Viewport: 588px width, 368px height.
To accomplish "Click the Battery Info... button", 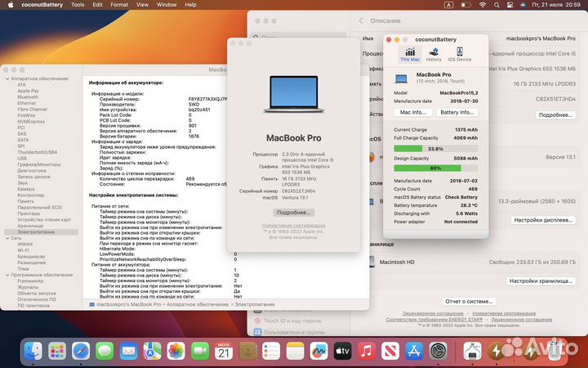I will pos(457,112).
